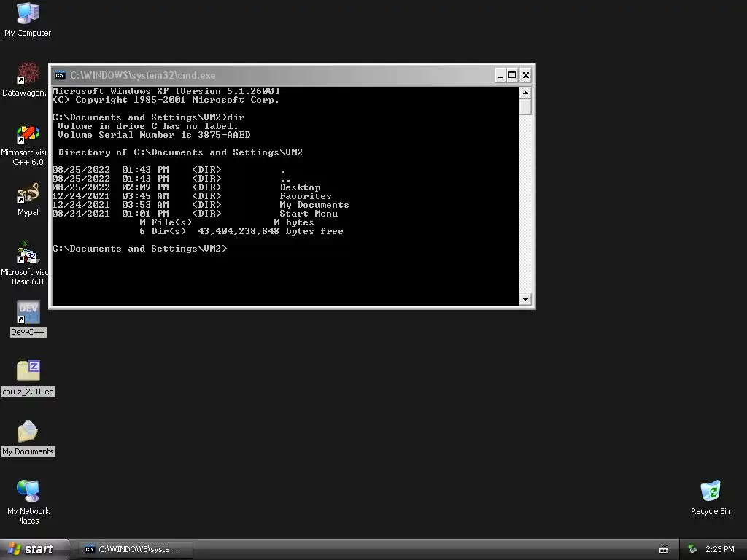Click the console vertical scrollbar thumb
747x560 pixels.
click(x=525, y=106)
